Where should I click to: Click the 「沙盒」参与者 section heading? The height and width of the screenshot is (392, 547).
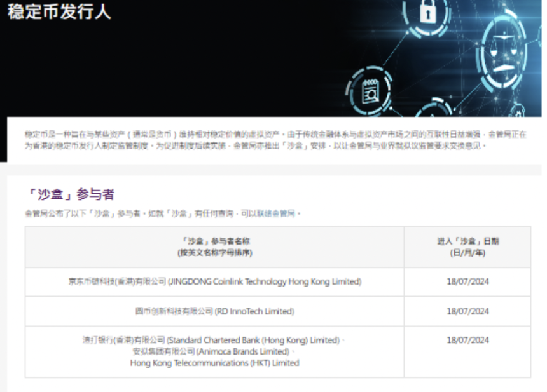pyautogui.click(x=71, y=194)
